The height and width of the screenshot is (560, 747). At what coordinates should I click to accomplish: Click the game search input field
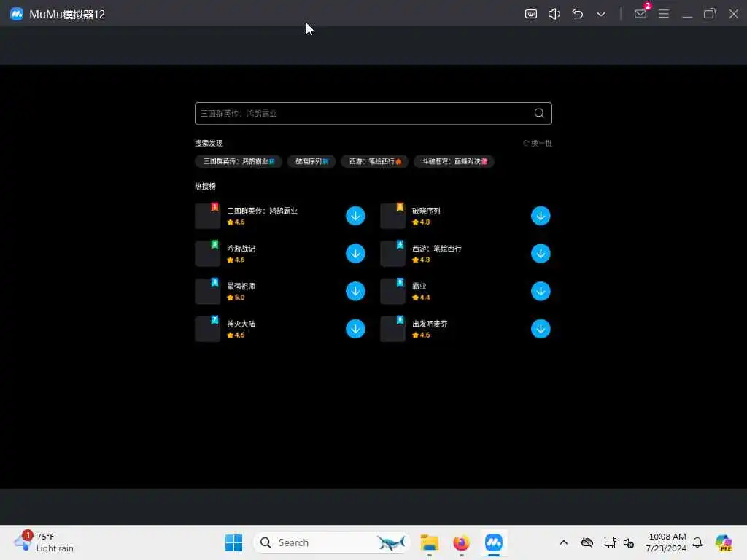coord(373,113)
